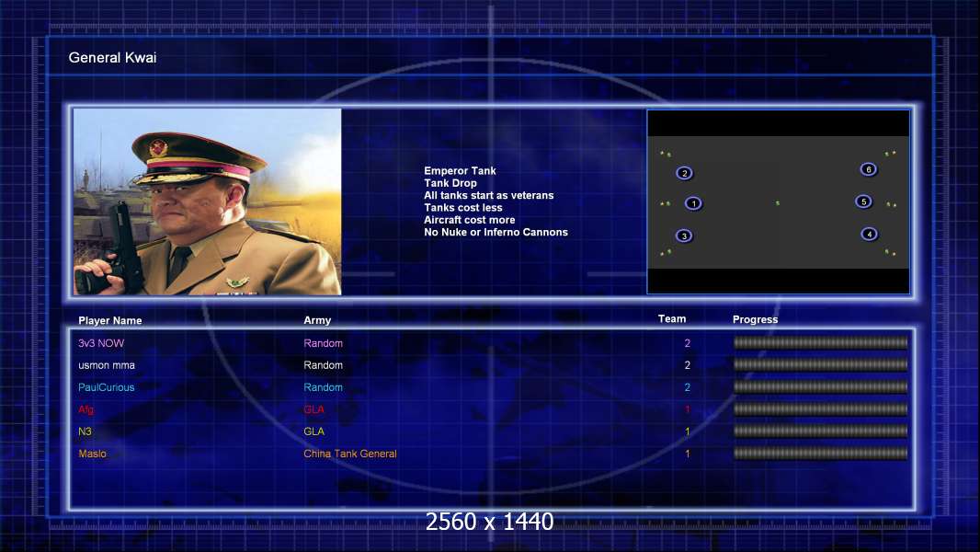Click team number for Afg
This screenshot has width=980, height=552.
point(688,409)
